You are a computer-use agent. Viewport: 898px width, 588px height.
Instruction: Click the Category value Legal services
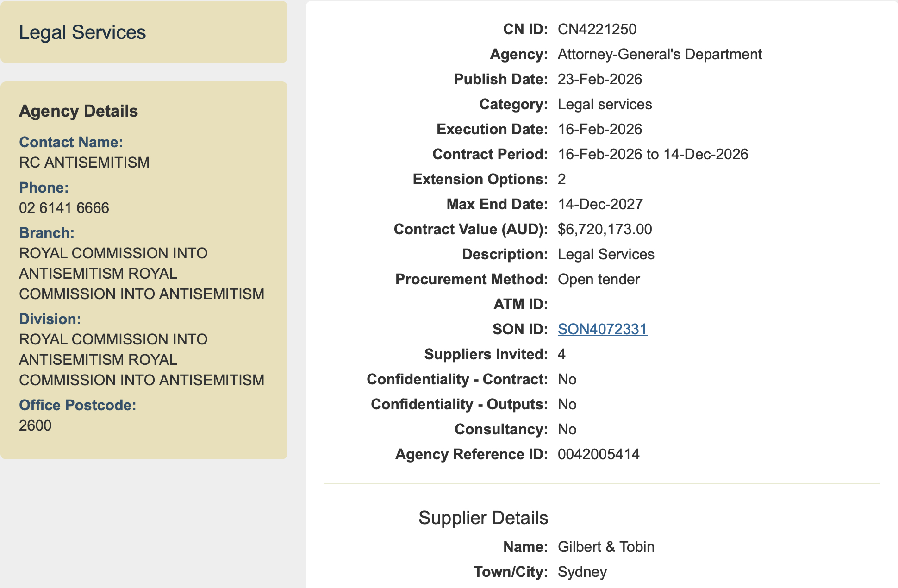tap(605, 104)
